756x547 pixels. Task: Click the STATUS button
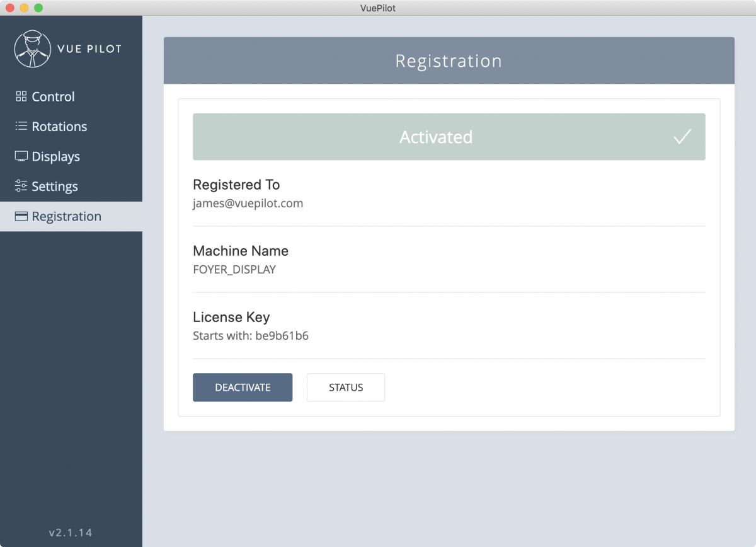[345, 387]
